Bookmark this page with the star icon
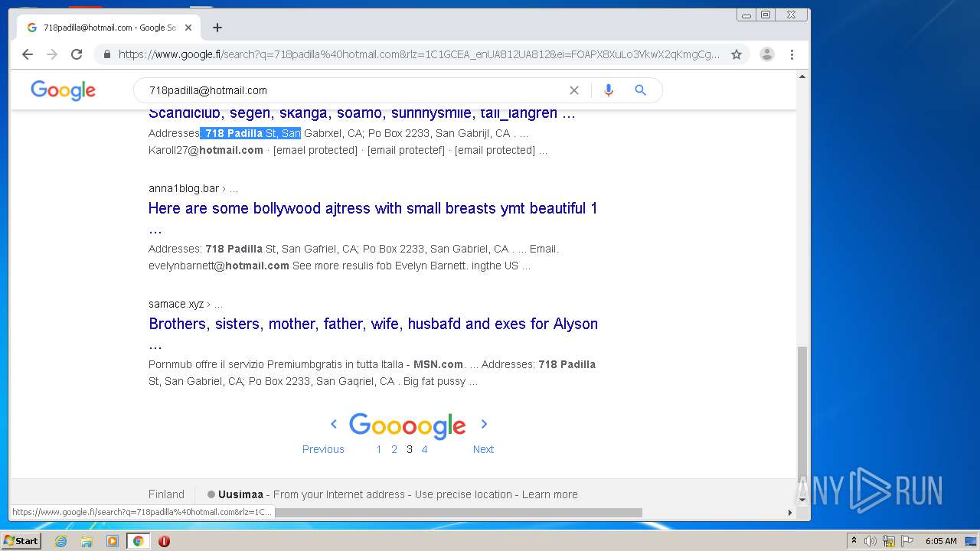The height and width of the screenshot is (551, 980). click(737, 54)
